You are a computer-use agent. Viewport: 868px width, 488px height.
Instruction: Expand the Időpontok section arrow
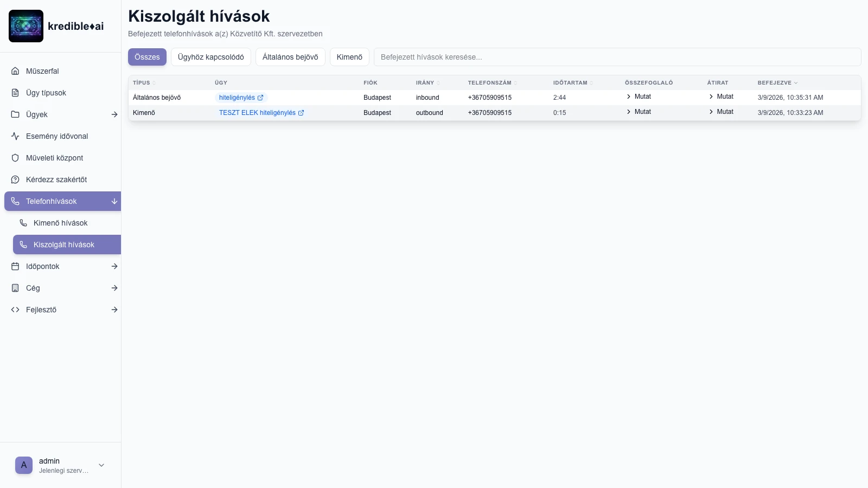[114, 266]
